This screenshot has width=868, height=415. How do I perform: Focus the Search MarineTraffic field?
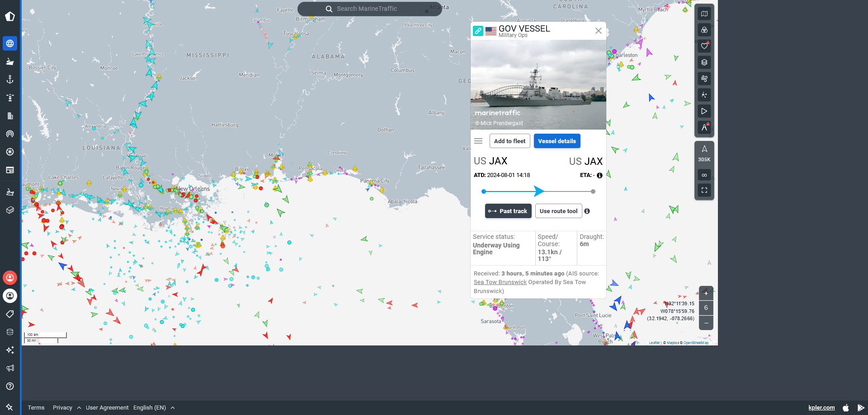coord(370,9)
